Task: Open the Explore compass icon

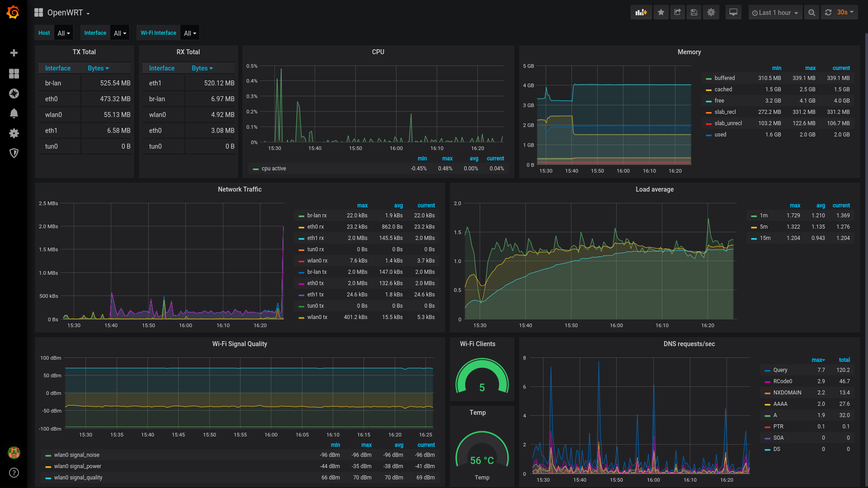Action: click(x=14, y=94)
